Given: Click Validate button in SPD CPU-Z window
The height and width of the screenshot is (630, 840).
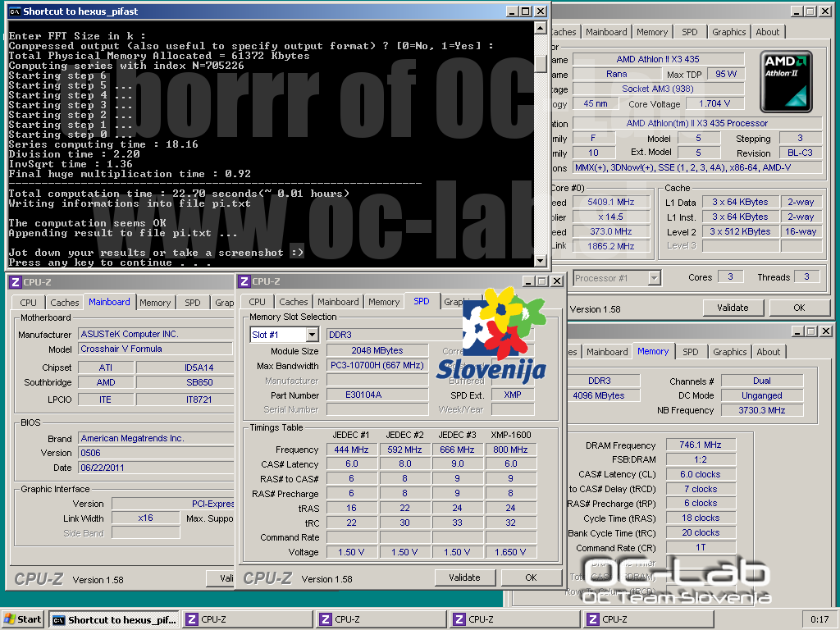Looking at the screenshot, I should click(x=464, y=577).
